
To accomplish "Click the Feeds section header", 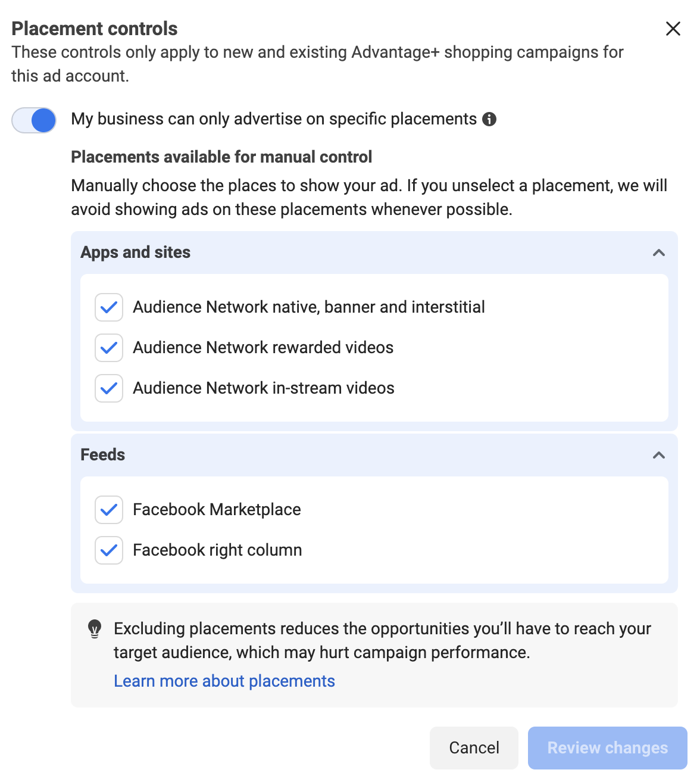I will click(x=374, y=455).
